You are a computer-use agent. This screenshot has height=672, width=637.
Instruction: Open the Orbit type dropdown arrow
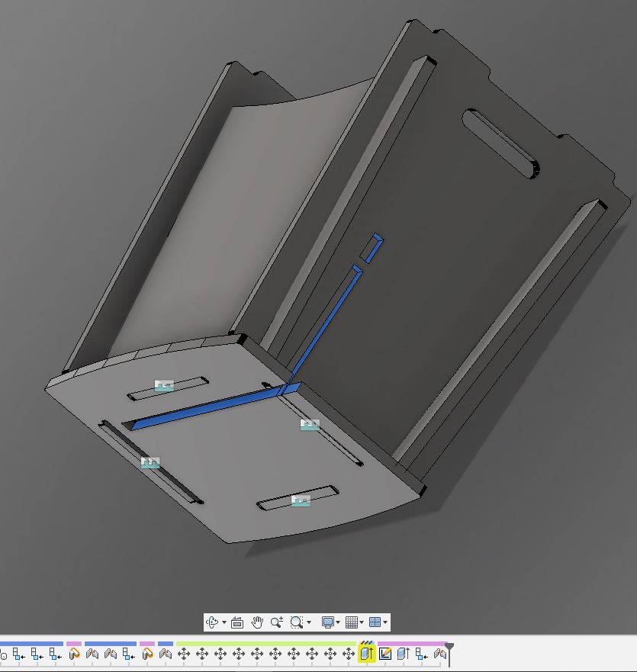[224, 622]
